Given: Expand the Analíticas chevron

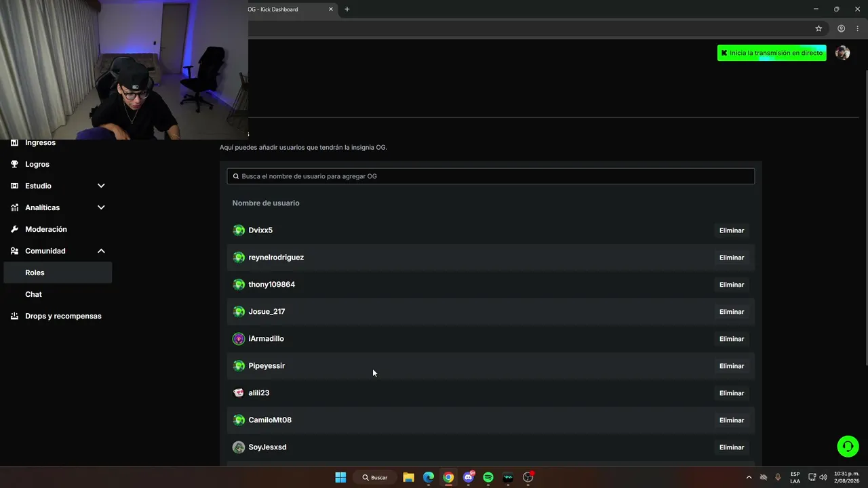Looking at the screenshot, I should [x=101, y=207].
